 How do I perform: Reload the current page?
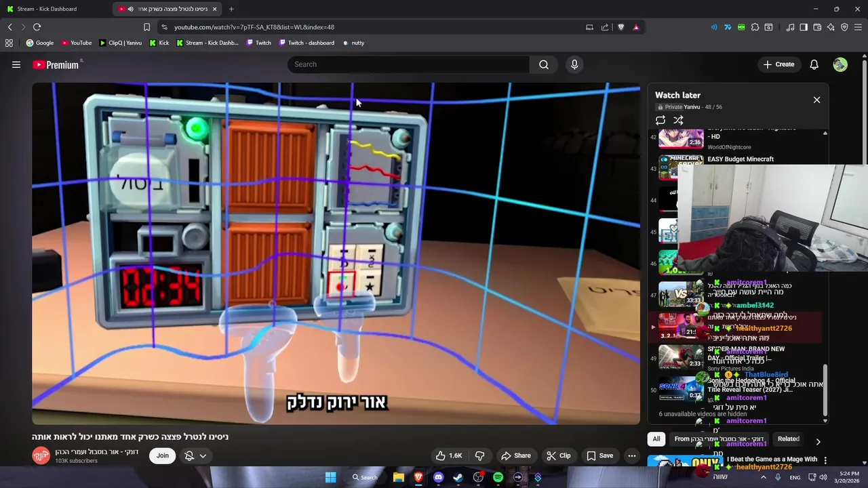37,27
